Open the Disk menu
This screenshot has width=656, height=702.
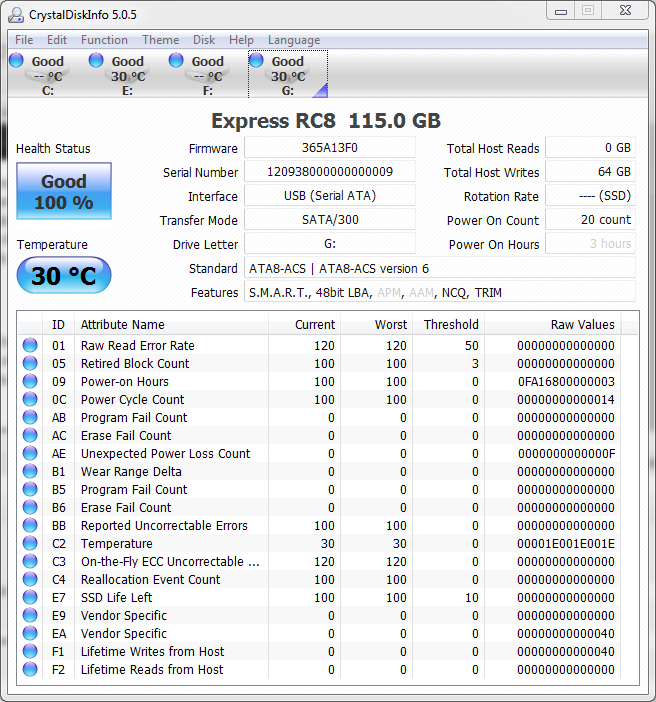pos(204,40)
